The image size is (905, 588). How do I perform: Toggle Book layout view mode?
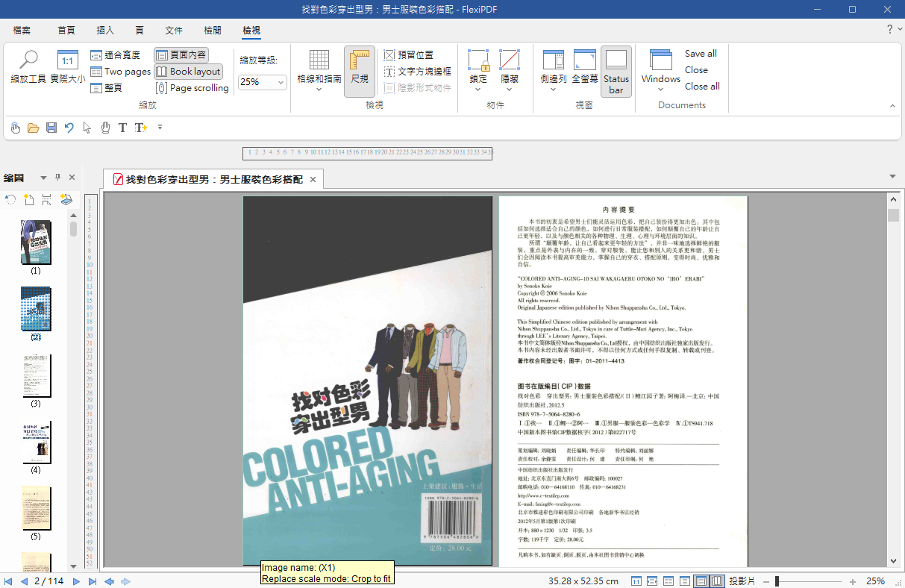[189, 72]
